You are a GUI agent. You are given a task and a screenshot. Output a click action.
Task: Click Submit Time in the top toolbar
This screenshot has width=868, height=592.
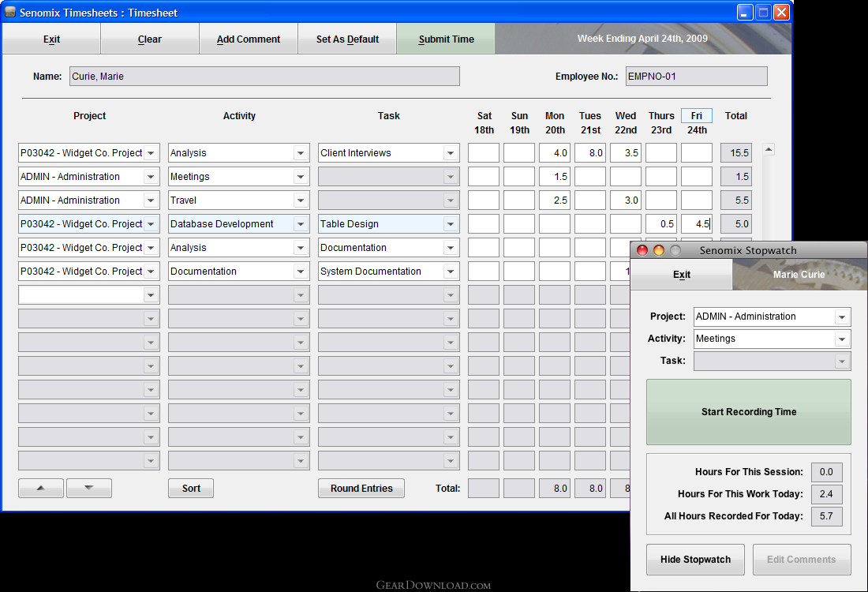446,39
